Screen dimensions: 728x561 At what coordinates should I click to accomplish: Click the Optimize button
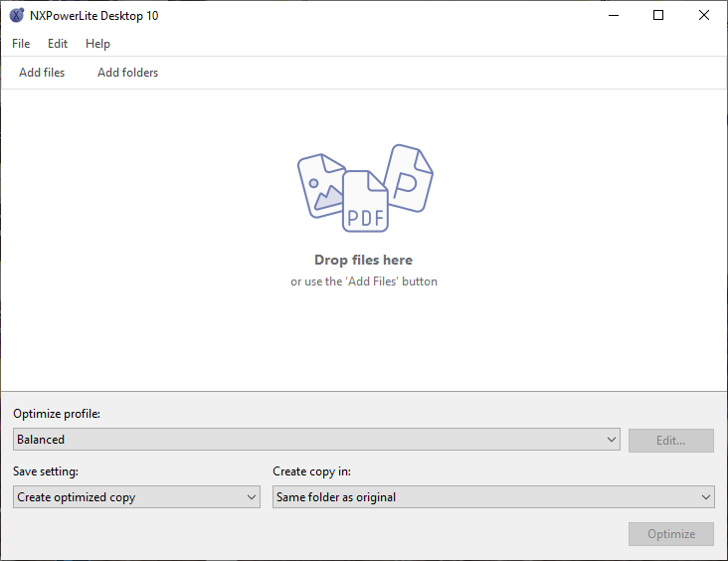coord(671,534)
